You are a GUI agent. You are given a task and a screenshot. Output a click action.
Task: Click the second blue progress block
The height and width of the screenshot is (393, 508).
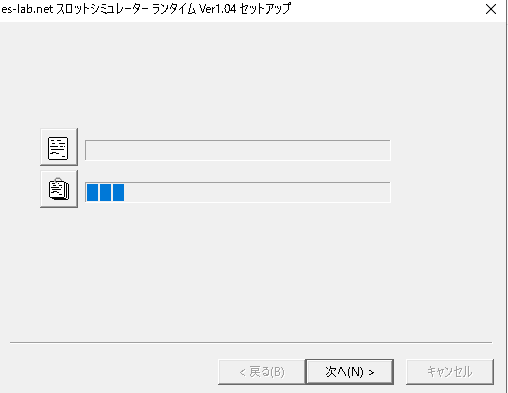105,192
